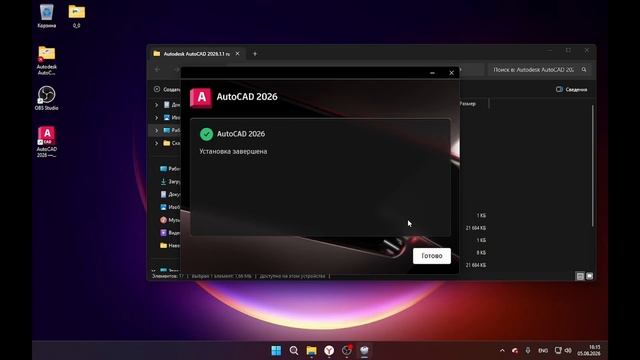Show hidden system tray icons chevron
Image resolution: width=640 pixels, height=360 pixels.
click(x=502, y=351)
